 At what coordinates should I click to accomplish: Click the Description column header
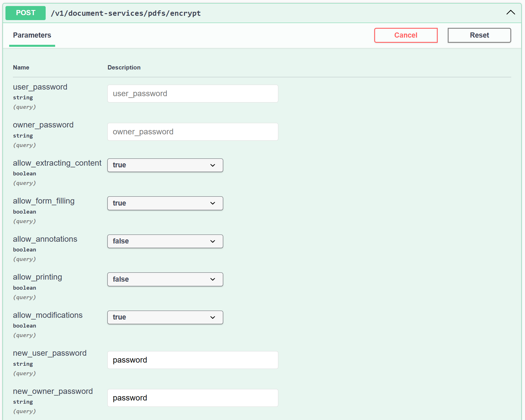coord(124,67)
